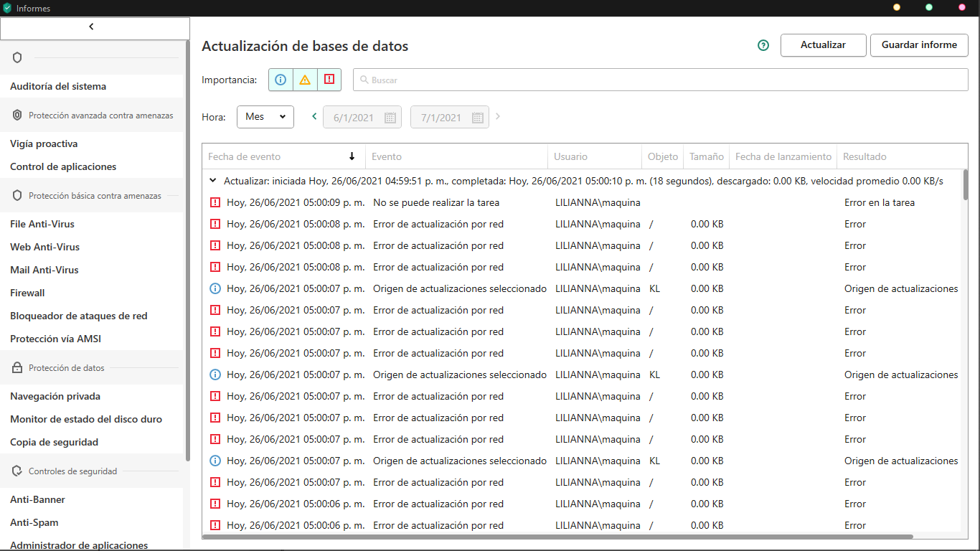
Task: Collapse the 'Actualizar: iniciada Hoy' event group
Action: [x=213, y=182]
